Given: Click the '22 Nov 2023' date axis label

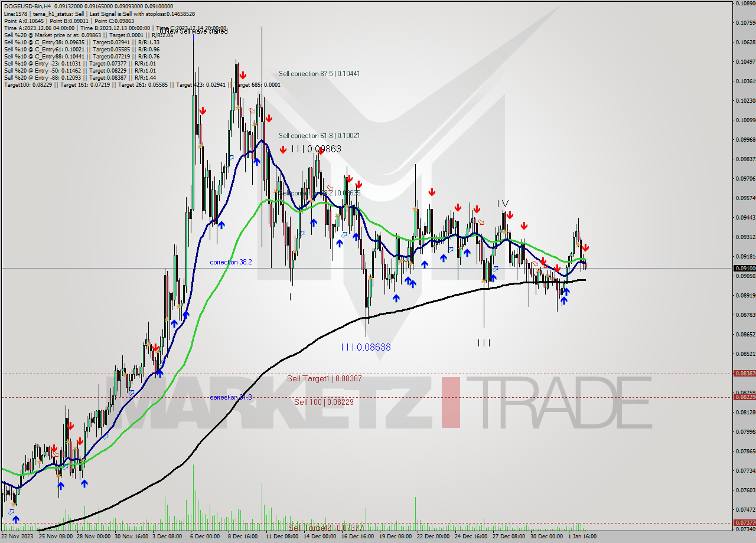Looking at the screenshot, I should pos(18,537).
